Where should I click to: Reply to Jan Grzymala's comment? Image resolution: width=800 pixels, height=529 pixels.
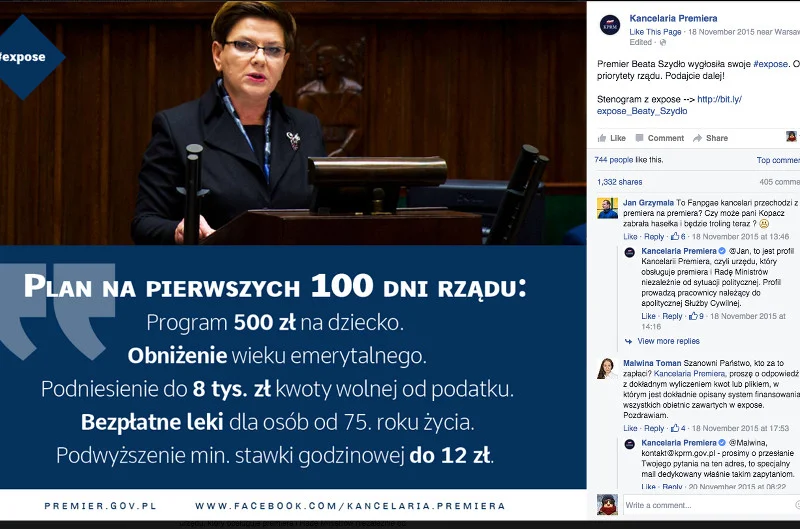pos(654,237)
